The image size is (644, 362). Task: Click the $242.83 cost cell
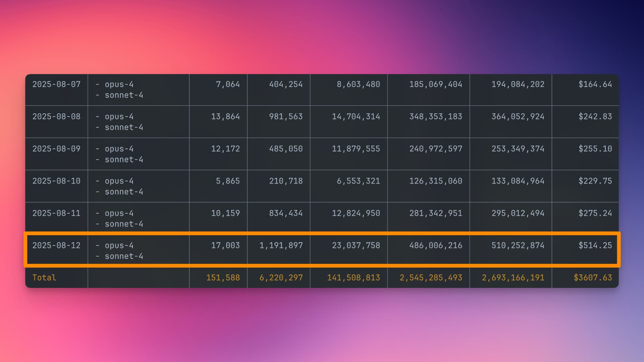tap(595, 117)
